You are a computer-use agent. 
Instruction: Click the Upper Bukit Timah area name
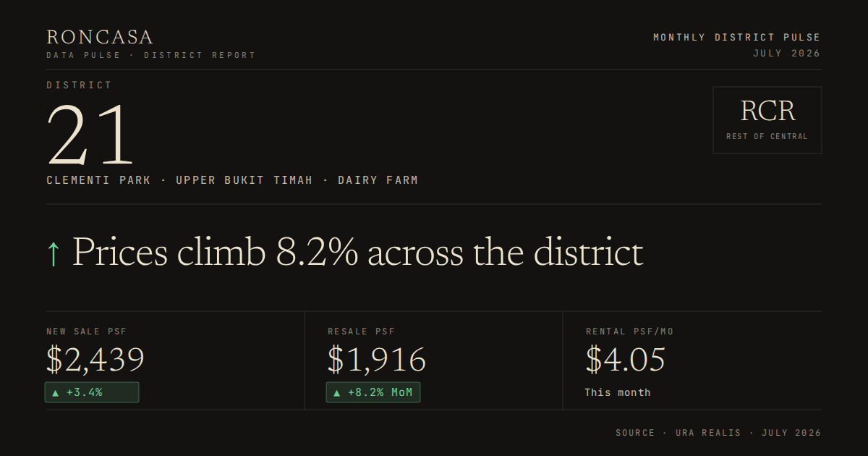(244, 180)
